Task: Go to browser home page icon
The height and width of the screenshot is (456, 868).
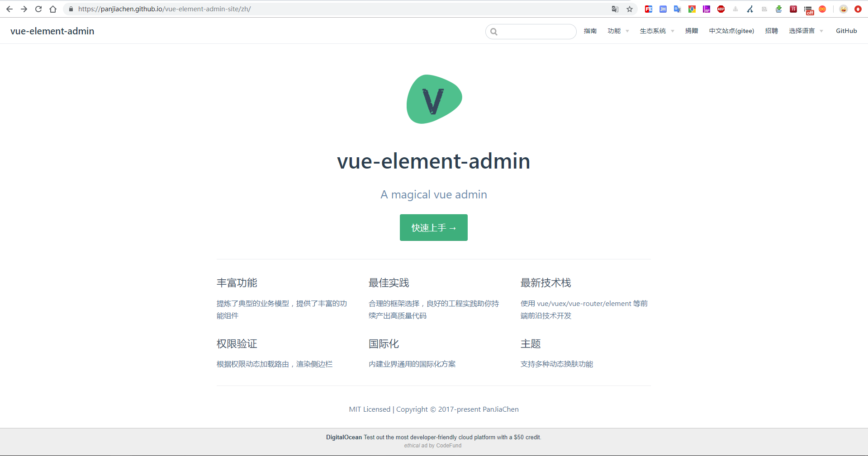Action: [53, 9]
